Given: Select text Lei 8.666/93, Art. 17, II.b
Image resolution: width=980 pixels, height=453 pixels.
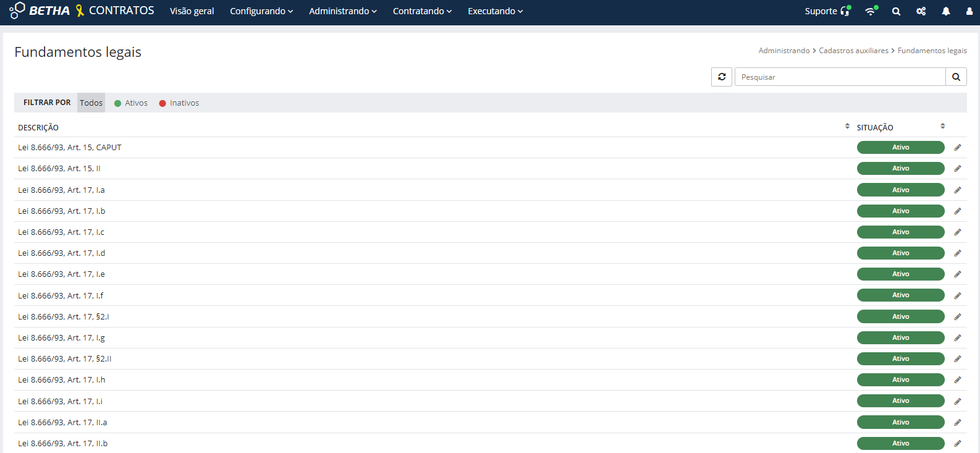Looking at the screenshot, I should [x=63, y=443].
